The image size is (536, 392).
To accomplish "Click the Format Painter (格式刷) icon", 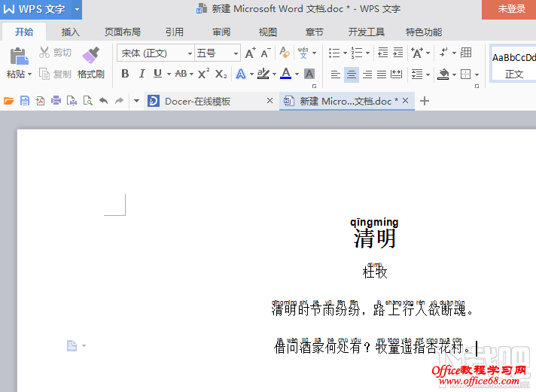I will pos(91,56).
